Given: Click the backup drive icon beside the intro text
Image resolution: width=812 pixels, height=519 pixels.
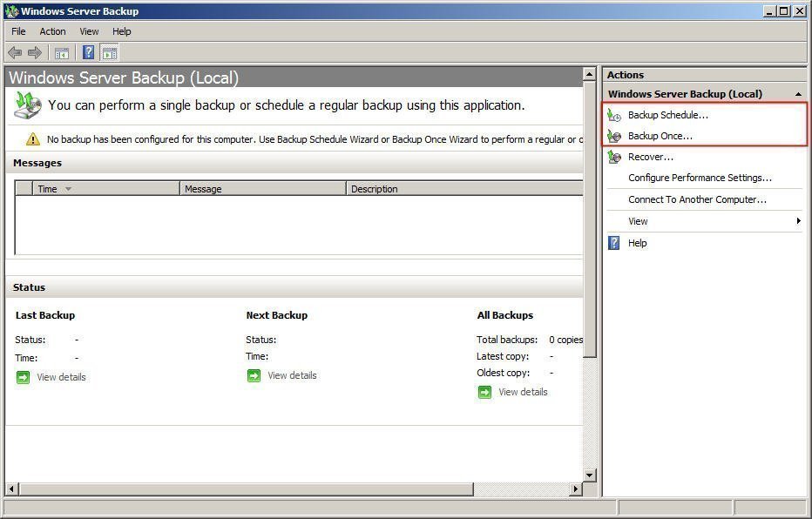Looking at the screenshot, I should click(x=27, y=105).
